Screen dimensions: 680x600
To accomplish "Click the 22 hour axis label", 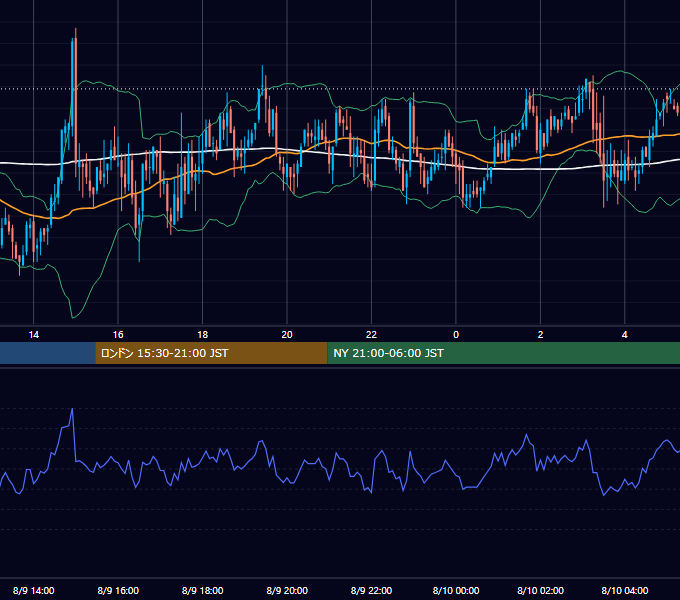I will point(371,335).
